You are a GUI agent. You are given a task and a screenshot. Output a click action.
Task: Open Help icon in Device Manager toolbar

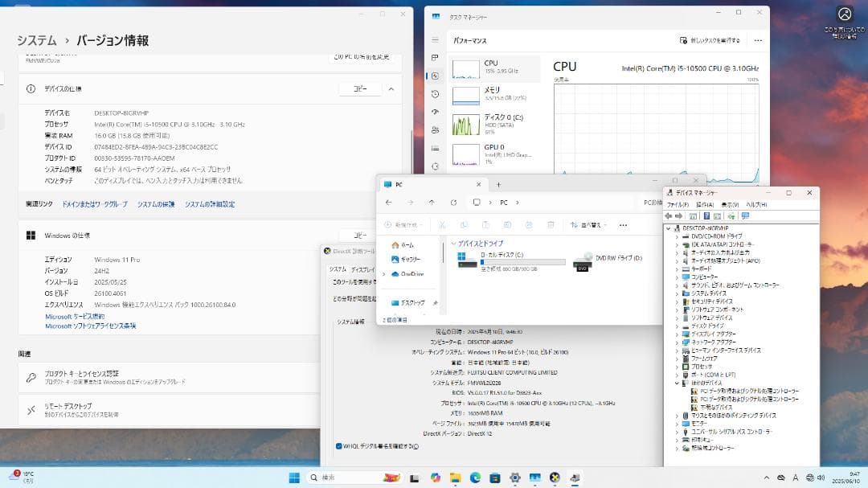706,215
